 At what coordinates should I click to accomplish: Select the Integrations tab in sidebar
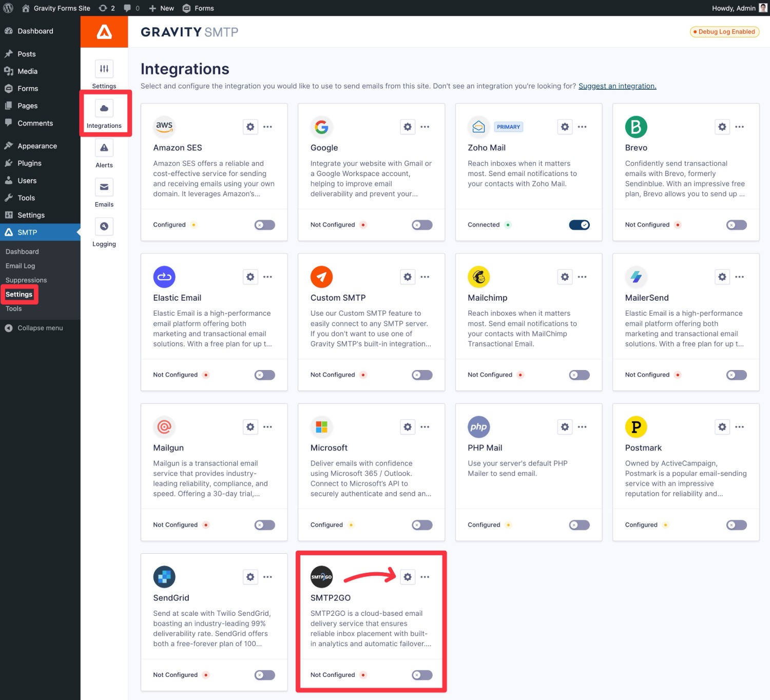(x=104, y=114)
